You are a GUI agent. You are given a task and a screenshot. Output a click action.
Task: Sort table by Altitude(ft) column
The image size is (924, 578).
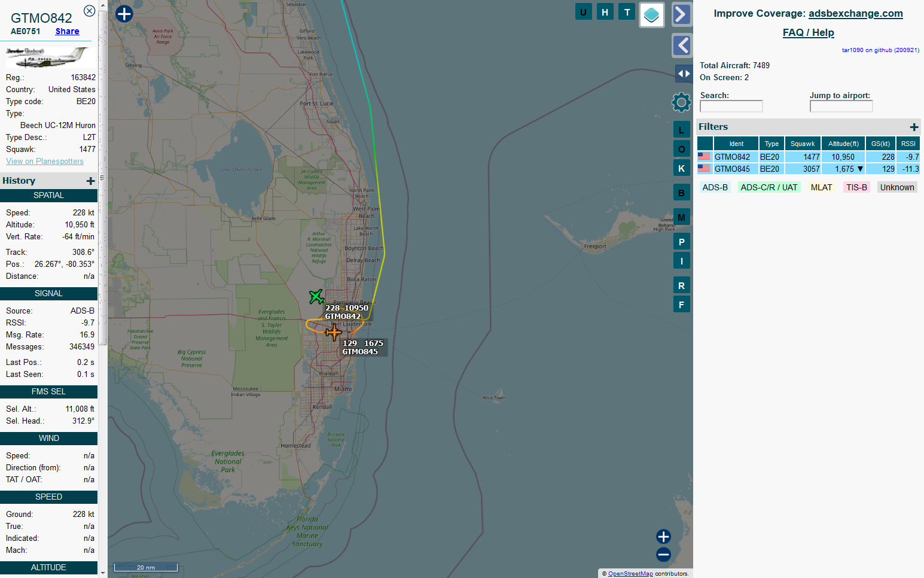[x=843, y=144]
